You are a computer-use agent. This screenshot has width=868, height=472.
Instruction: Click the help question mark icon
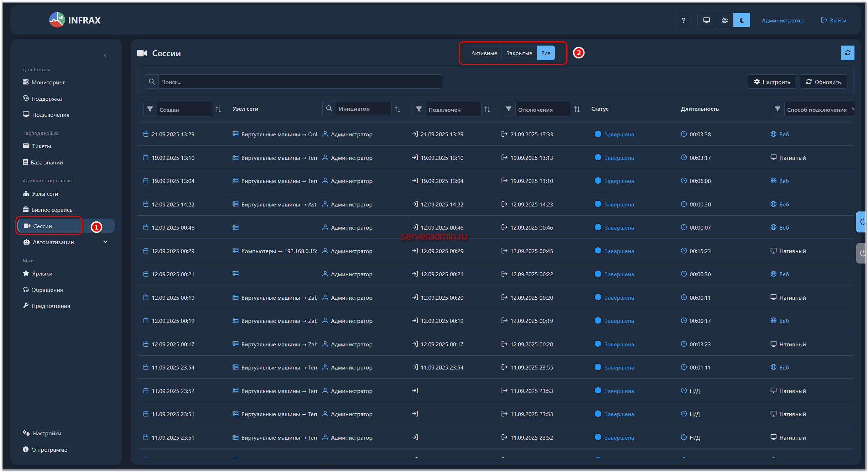(683, 20)
